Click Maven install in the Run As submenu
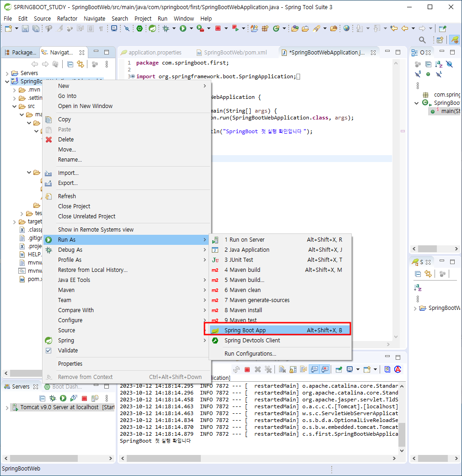462x476 pixels. (x=280, y=310)
